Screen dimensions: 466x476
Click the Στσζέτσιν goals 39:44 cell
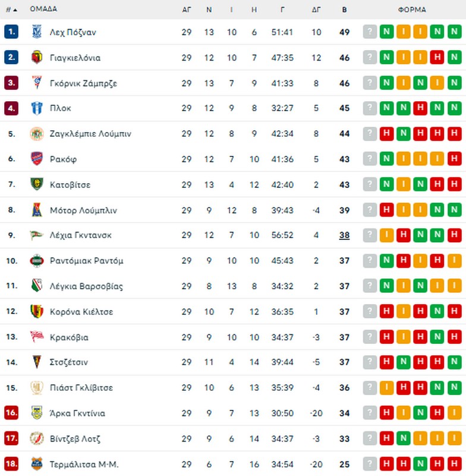pos(283,362)
